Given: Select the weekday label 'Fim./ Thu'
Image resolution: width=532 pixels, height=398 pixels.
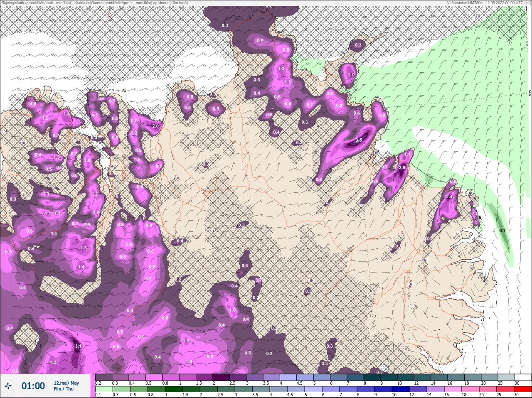Looking at the screenshot, I should coord(64,389).
